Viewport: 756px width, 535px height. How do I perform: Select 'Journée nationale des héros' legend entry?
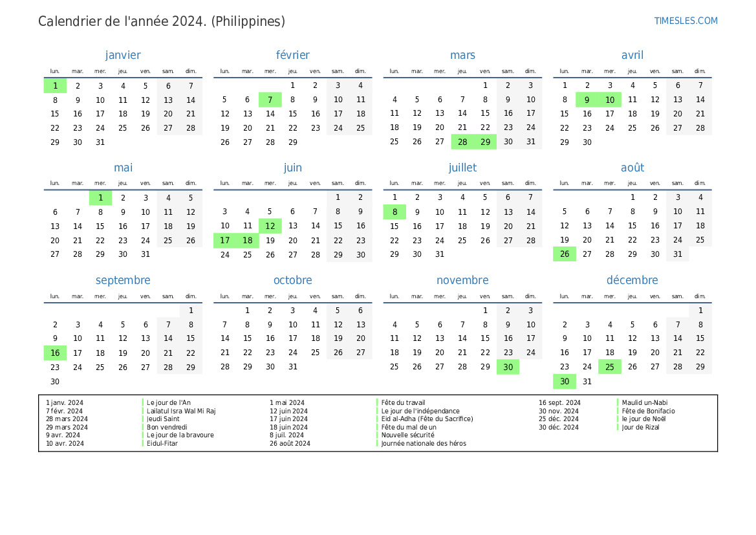pos(424,444)
